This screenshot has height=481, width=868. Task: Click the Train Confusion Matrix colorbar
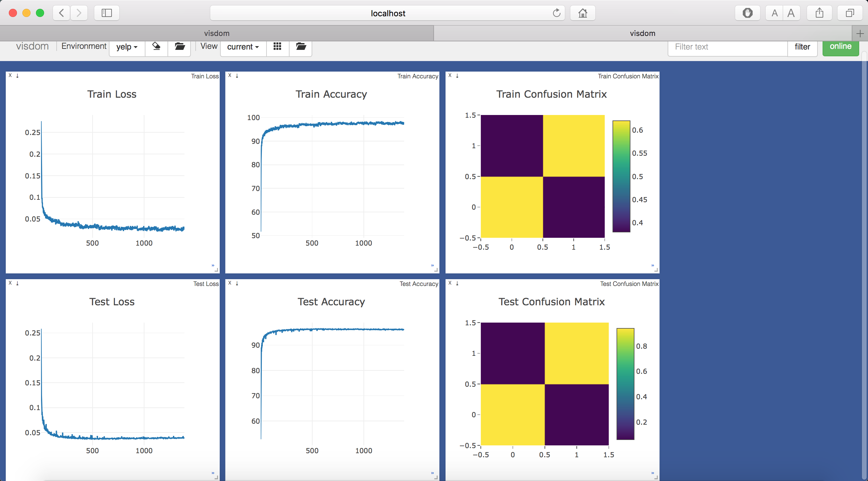coord(621,176)
